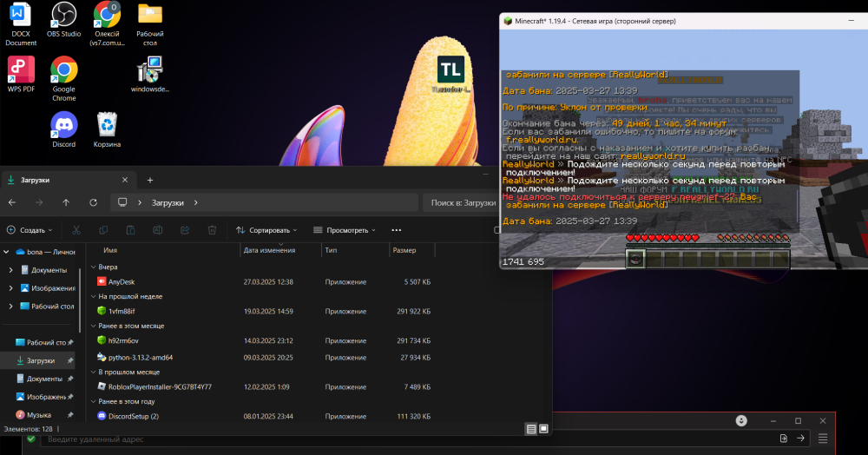Screen dimensions: 868x455
Task: Expand Изображения under OneDrive in sidebar
Action: pos(10,288)
